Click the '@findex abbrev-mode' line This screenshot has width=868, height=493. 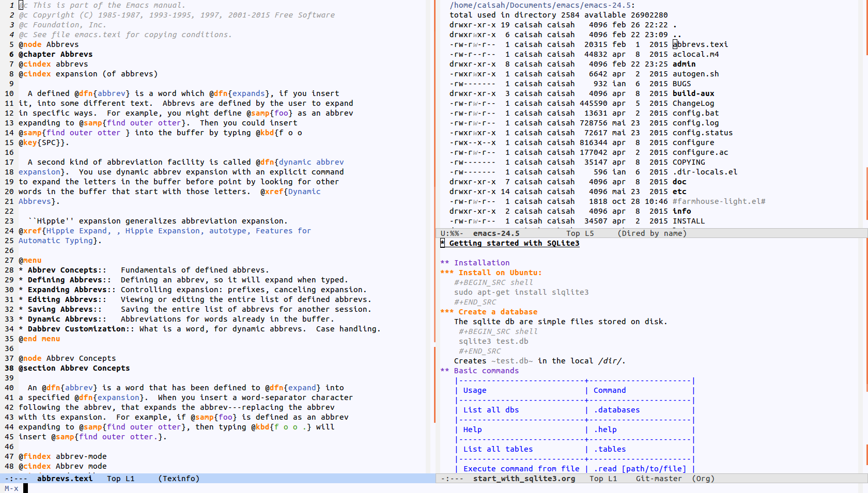(x=63, y=456)
